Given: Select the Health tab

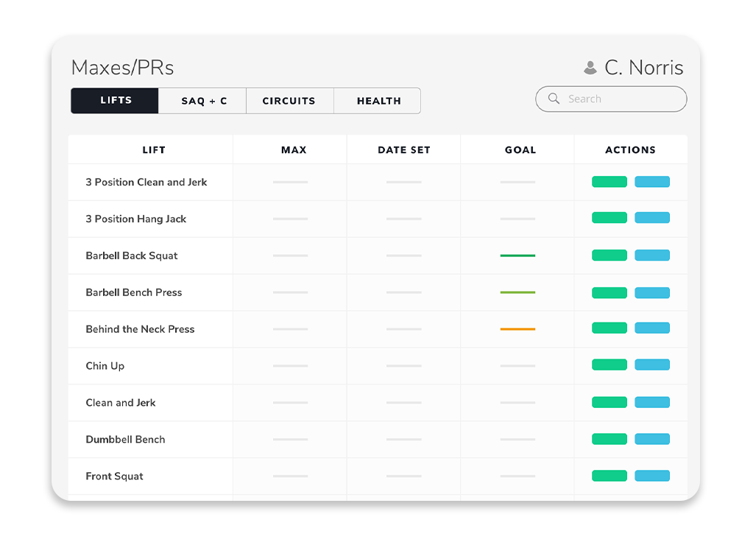Looking at the screenshot, I should [x=378, y=101].
